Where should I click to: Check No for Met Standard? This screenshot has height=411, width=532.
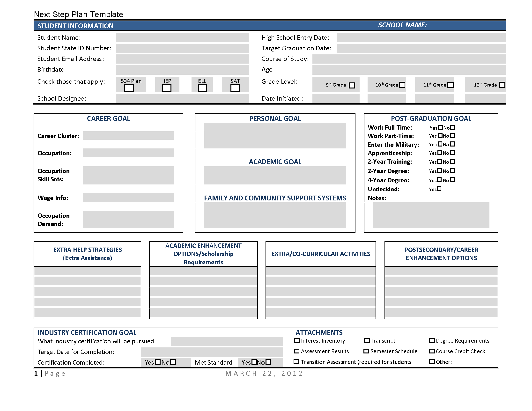tap(268, 362)
